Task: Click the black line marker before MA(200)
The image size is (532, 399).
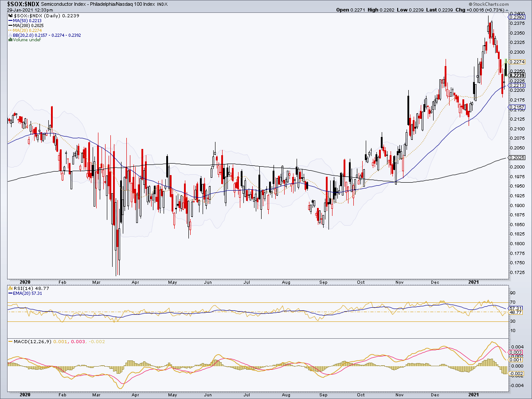Action: tap(10, 25)
